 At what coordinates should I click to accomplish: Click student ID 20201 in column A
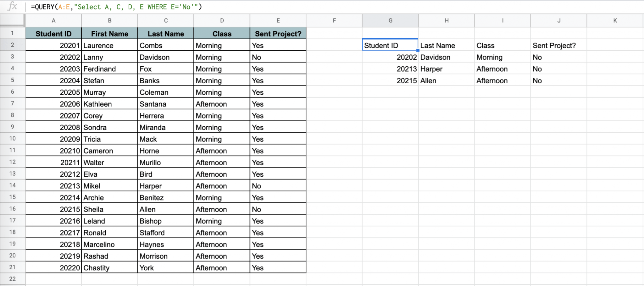pos(53,45)
